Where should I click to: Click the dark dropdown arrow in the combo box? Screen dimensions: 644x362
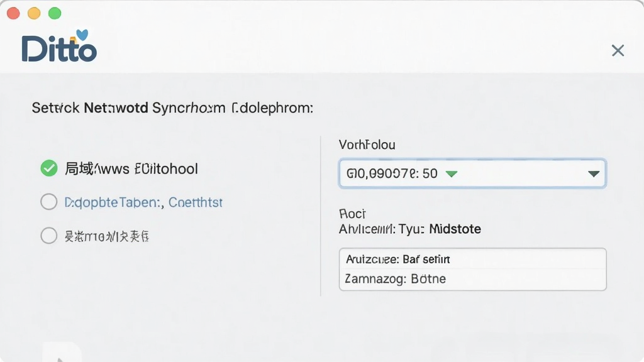(x=594, y=173)
